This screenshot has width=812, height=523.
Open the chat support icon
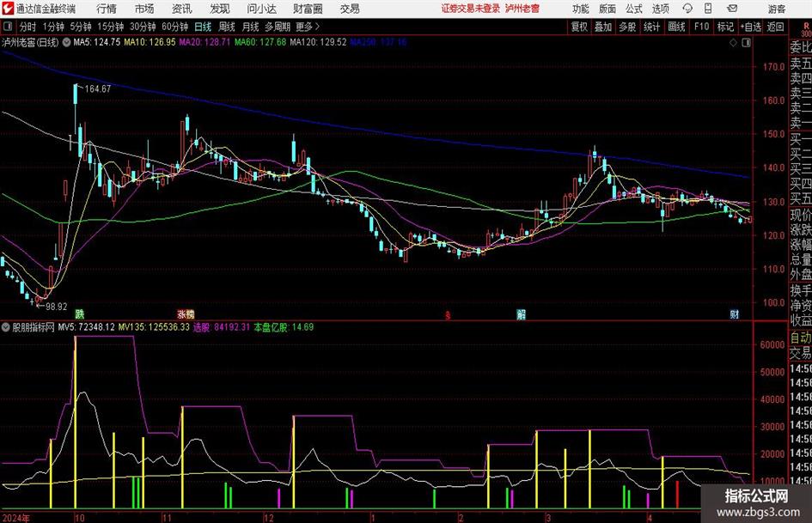687,9
